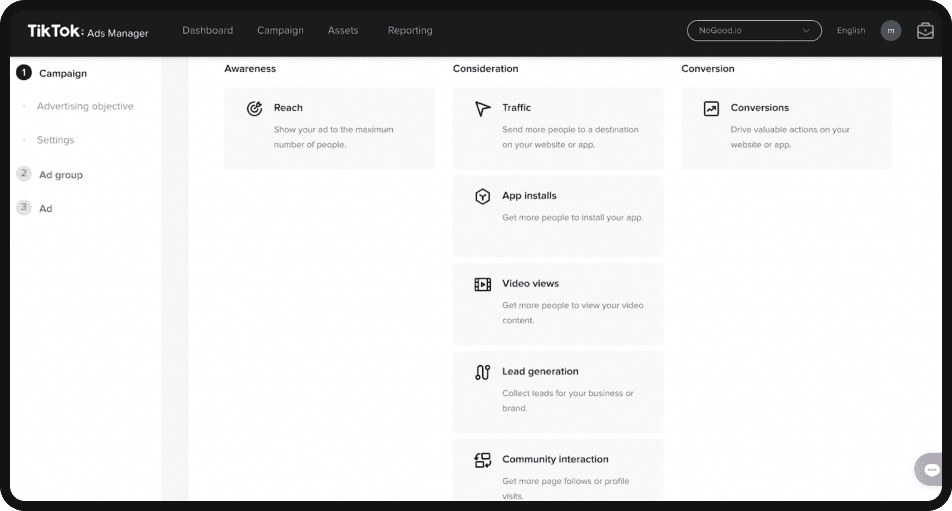Expand the NoGood.io account dropdown
The width and height of the screenshot is (952, 511).
click(754, 31)
